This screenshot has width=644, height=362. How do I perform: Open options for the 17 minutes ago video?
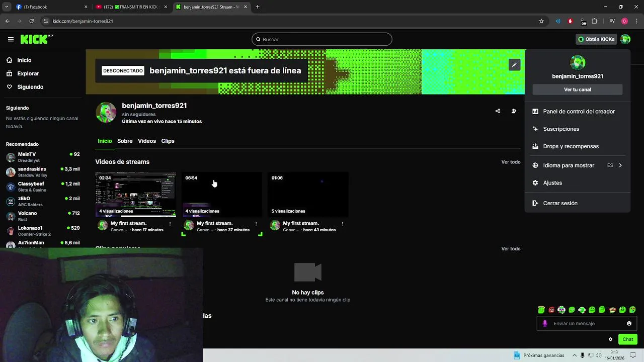coord(170,224)
